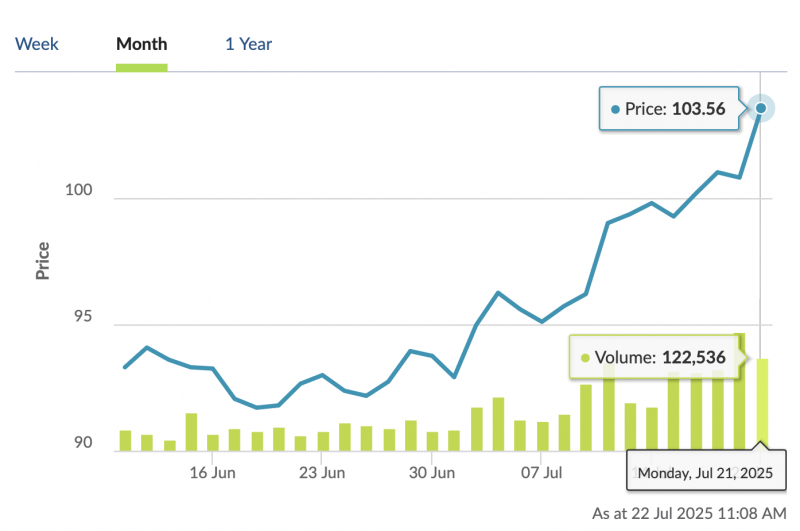This screenshot has height=531, width=800.
Task: Select the highlighted Jul 21 volume bar
Action: [x=762, y=405]
